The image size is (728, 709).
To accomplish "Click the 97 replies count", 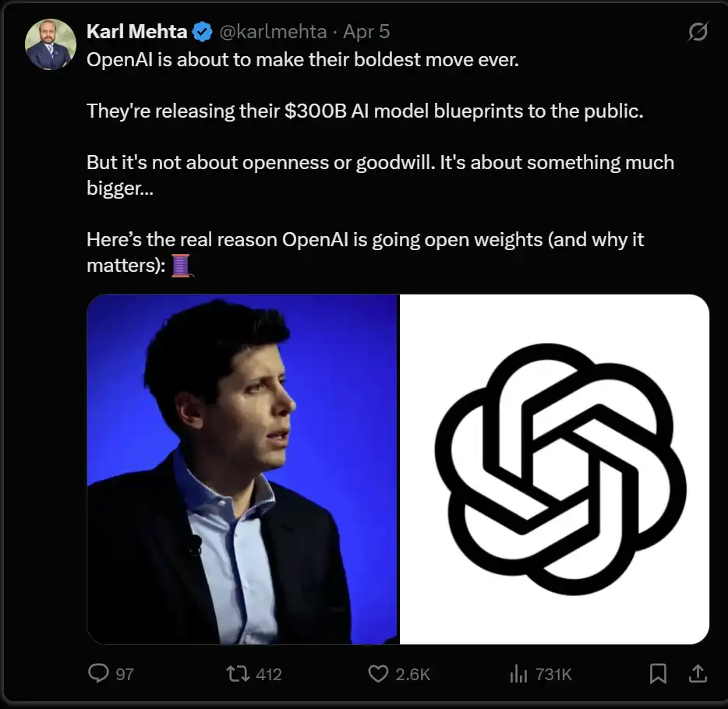I will 125,674.
